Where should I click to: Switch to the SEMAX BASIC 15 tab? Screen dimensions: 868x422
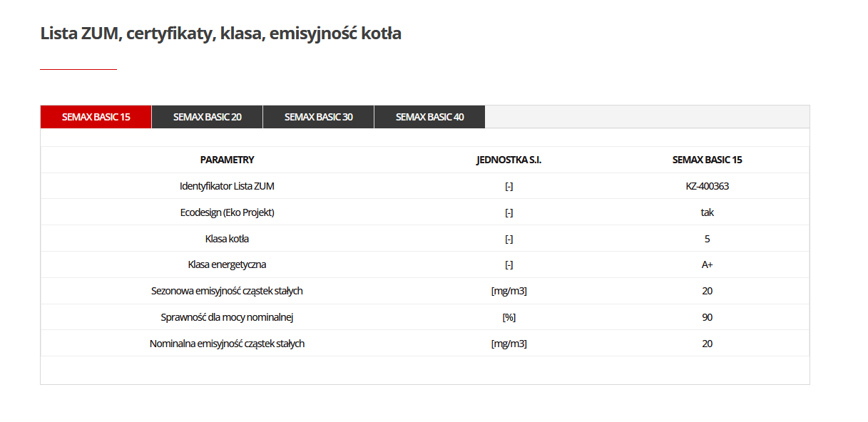(96, 117)
